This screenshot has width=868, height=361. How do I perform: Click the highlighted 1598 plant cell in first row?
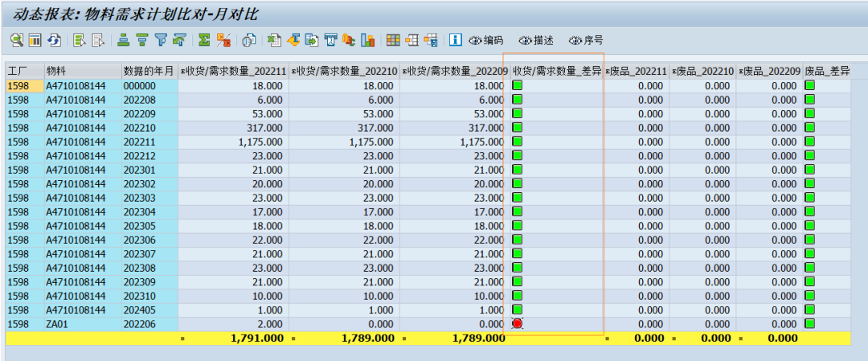click(25, 86)
